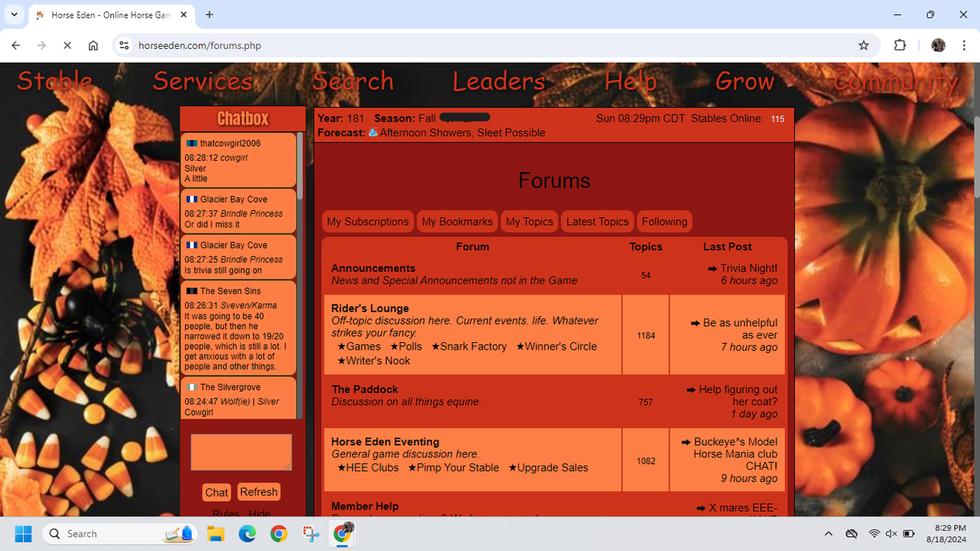The height and width of the screenshot is (551, 980).
Task: Open File Explorer from taskbar
Action: click(x=215, y=533)
